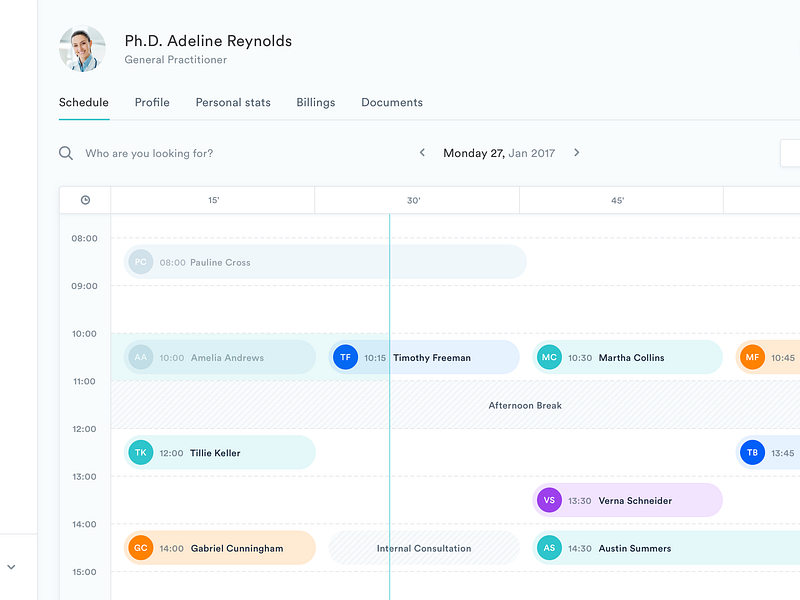Click Pauline Cross' faded PC avatar badge
This screenshot has width=800, height=600.
point(141,261)
